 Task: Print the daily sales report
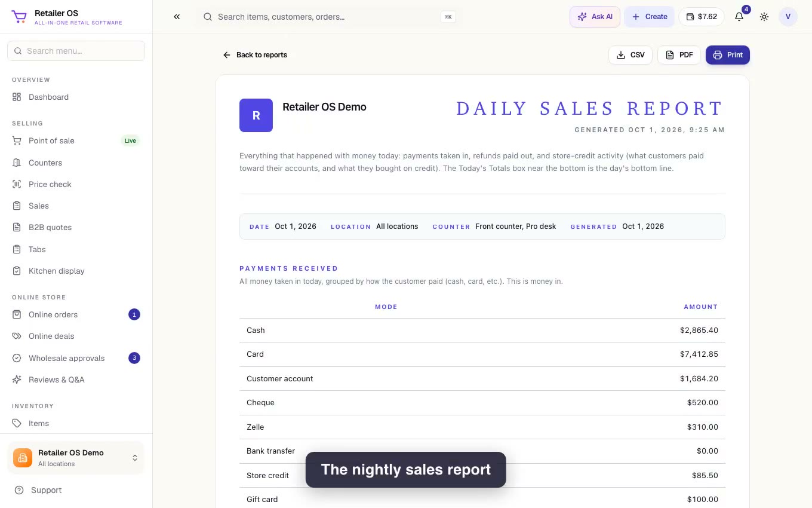pyautogui.click(x=728, y=55)
